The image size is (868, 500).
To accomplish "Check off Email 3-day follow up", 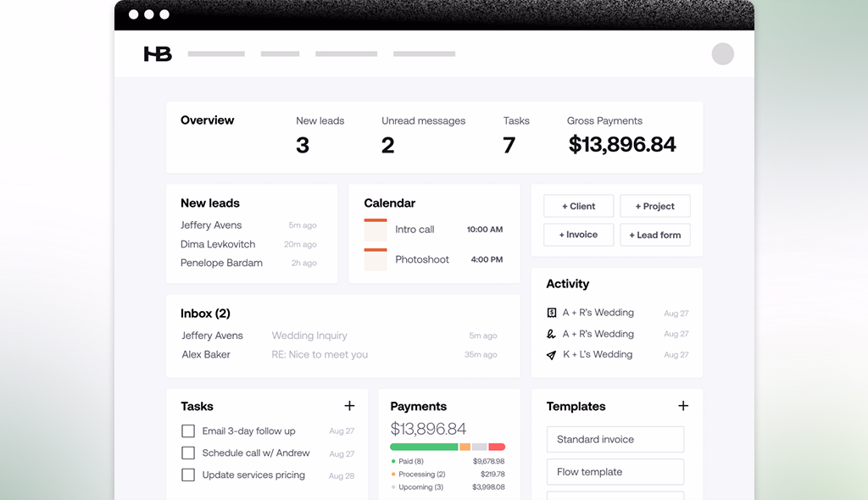I will click(188, 431).
